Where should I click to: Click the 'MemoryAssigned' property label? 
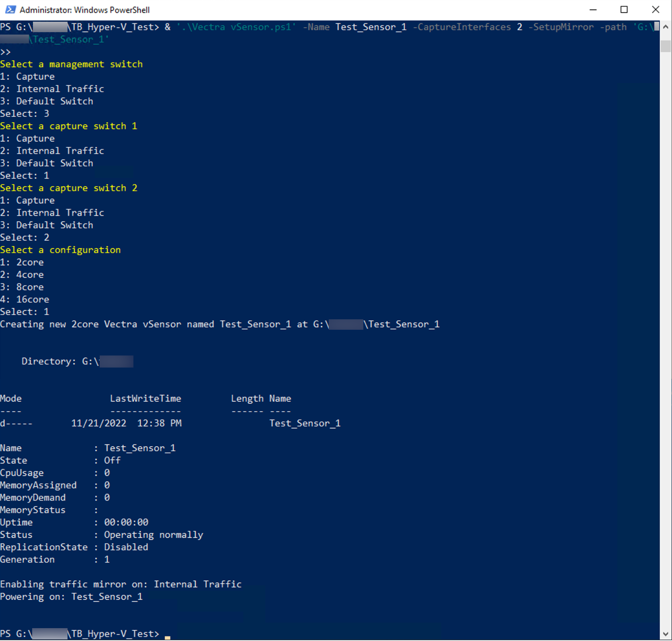pos(38,485)
